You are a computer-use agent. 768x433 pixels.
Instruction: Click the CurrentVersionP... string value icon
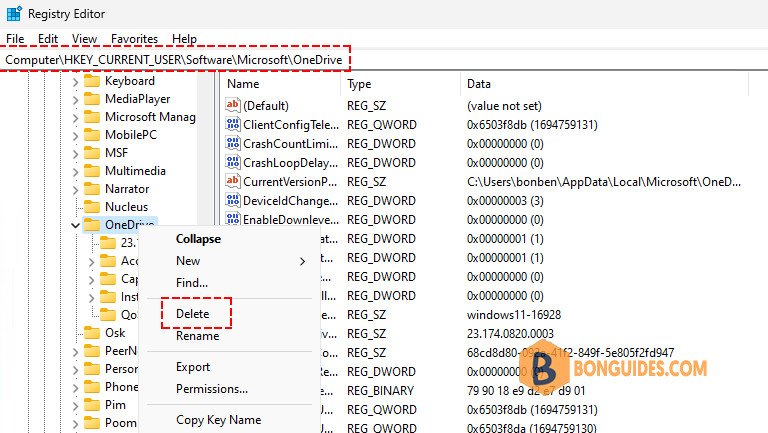pyautogui.click(x=233, y=181)
